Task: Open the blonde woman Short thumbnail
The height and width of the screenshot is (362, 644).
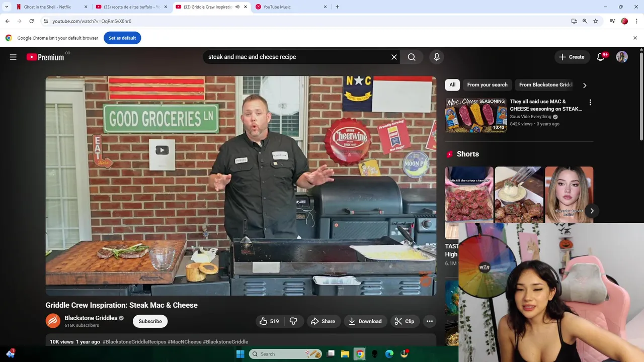Action: [569, 195]
